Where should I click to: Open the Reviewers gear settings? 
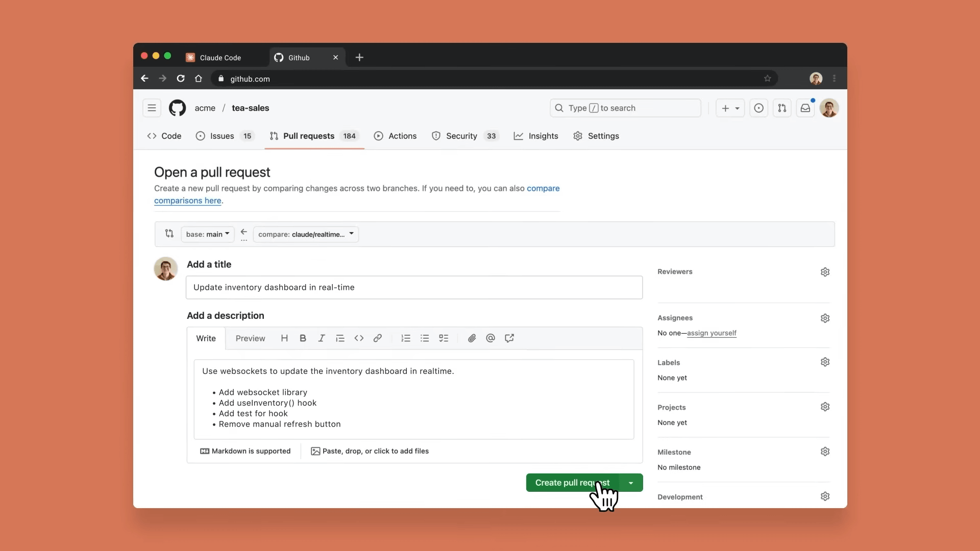[x=825, y=272]
